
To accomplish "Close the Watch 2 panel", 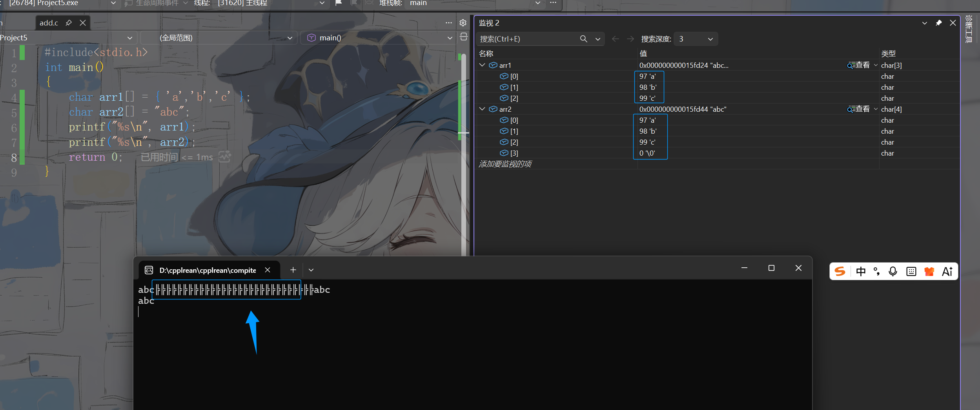I will (x=953, y=23).
